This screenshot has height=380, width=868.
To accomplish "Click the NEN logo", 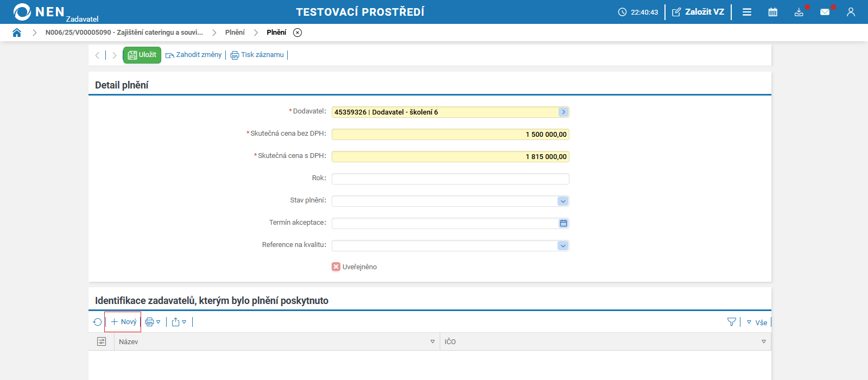I will pos(39,12).
